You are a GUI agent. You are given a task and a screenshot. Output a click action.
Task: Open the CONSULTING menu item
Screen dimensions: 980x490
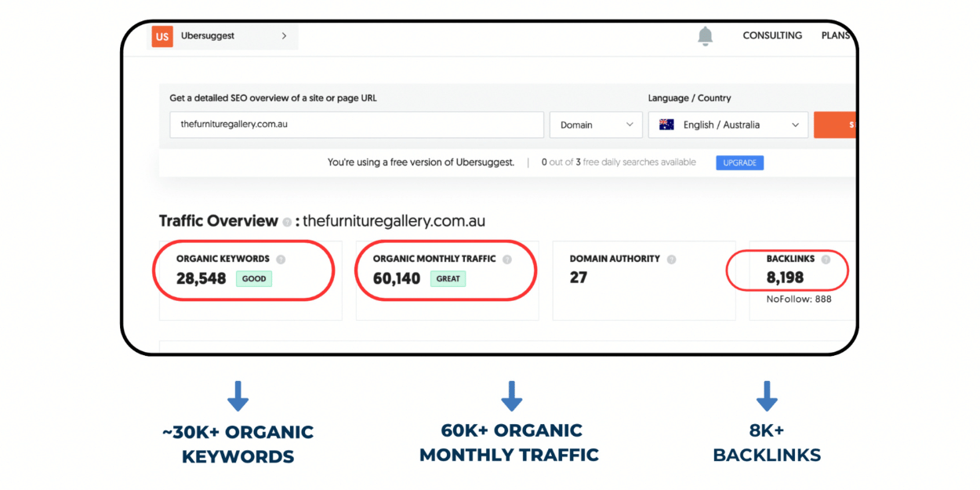pos(772,35)
